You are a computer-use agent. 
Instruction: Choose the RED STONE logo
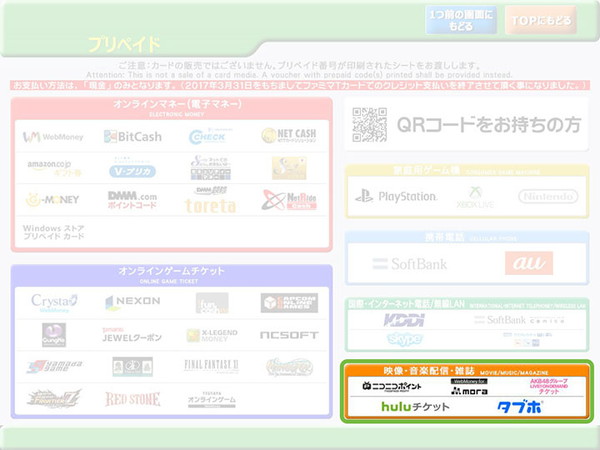click(x=133, y=399)
